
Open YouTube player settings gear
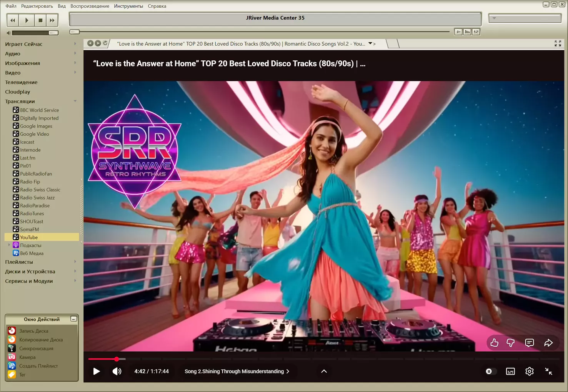click(x=530, y=371)
